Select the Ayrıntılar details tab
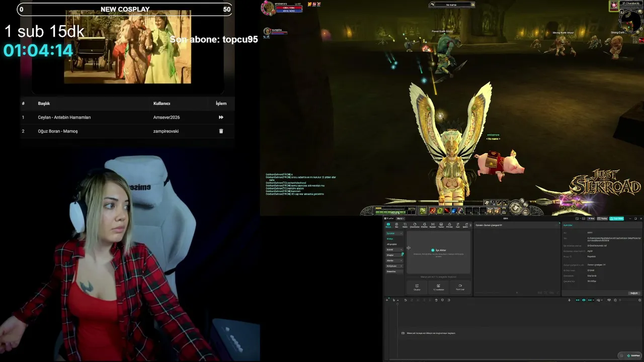 pos(568,225)
